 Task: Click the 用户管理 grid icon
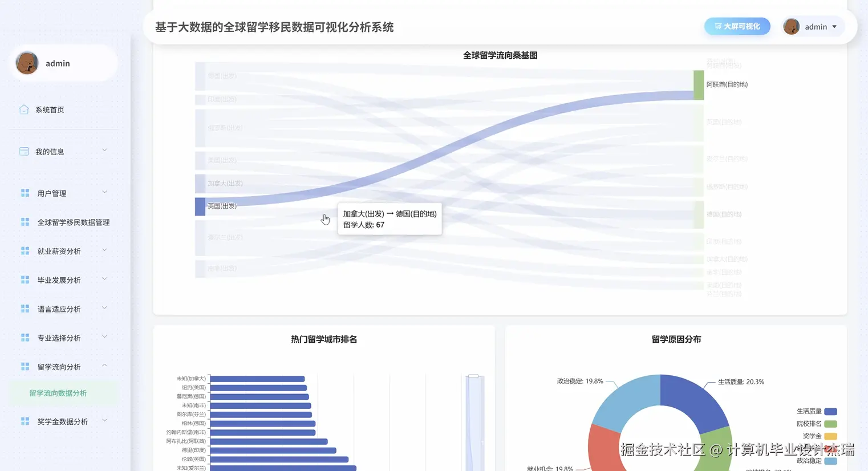tap(25, 193)
